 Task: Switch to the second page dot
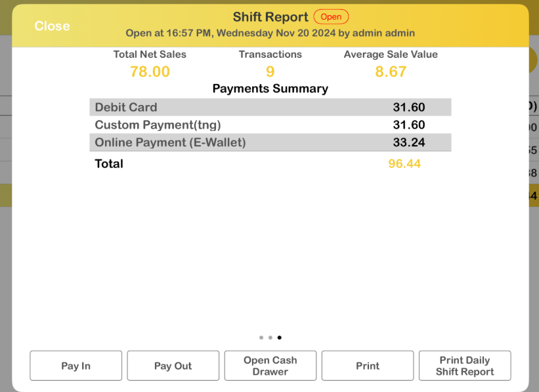[x=270, y=338]
